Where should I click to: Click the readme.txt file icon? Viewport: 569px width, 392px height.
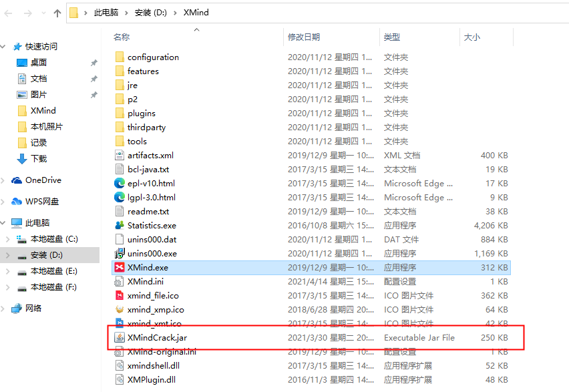coord(120,211)
